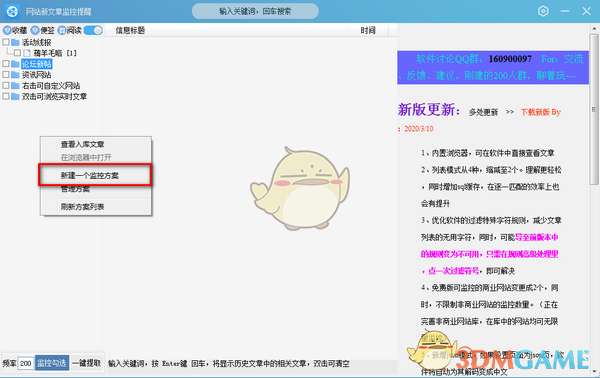Viewport: 600px width, 378px height.
Task: Click the right panel vertical scrollbar
Action: point(594,109)
